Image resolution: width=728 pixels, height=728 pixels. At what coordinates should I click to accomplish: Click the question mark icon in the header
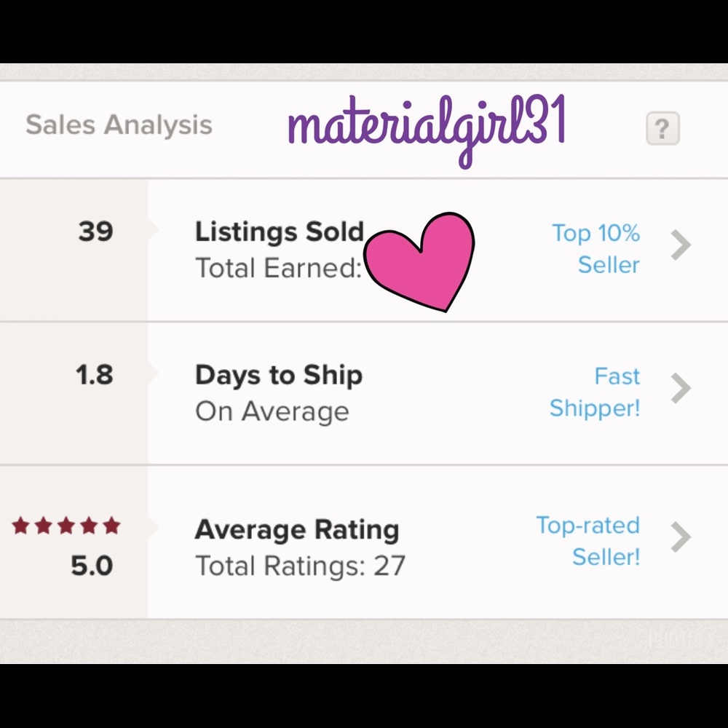pyautogui.click(x=662, y=126)
